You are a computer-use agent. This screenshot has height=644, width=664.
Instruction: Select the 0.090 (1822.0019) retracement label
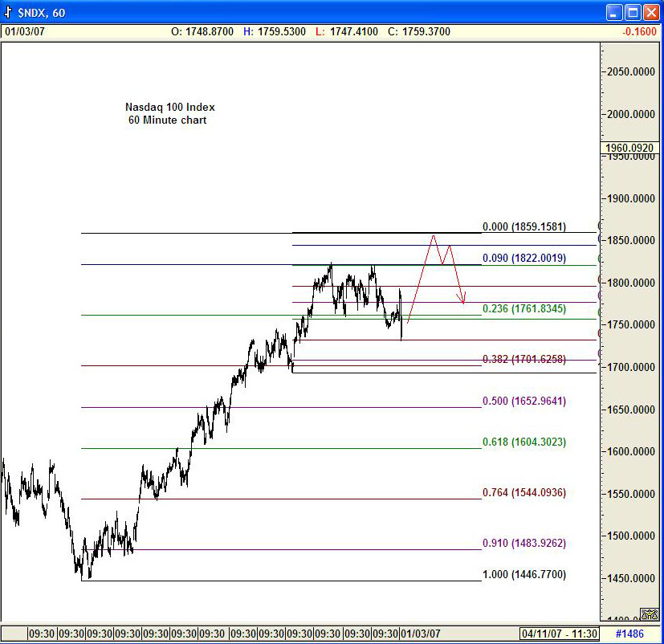click(x=523, y=259)
